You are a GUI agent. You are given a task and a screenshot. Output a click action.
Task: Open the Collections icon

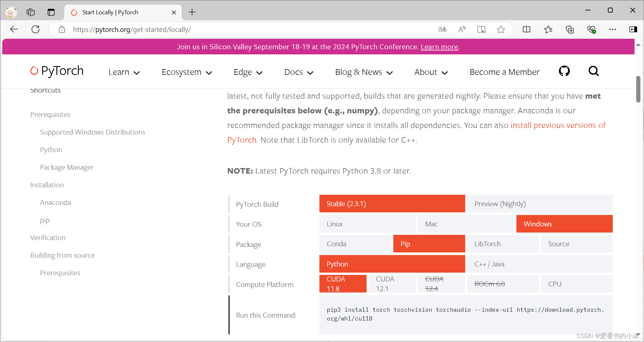click(x=570, y=30)
